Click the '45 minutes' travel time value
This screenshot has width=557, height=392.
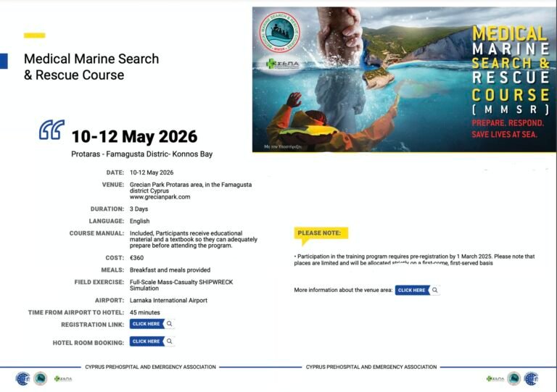[144, 312]
